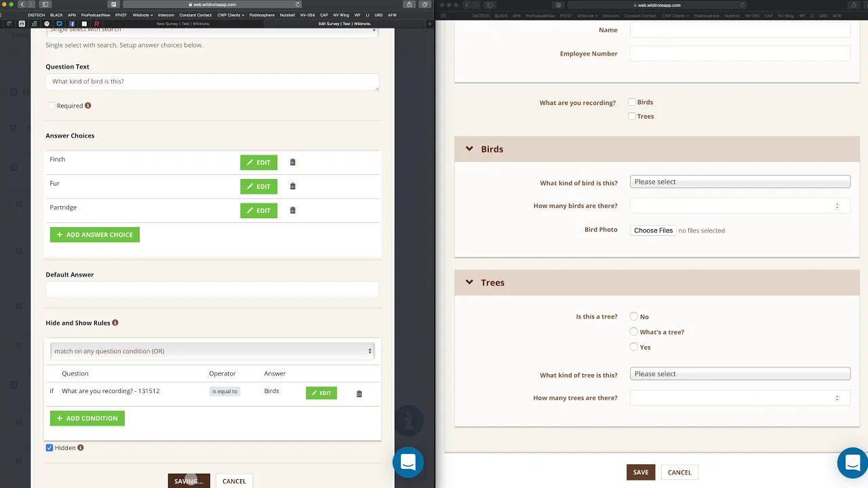
Task: Click the info icon next to Required
Action: point(88,106)
